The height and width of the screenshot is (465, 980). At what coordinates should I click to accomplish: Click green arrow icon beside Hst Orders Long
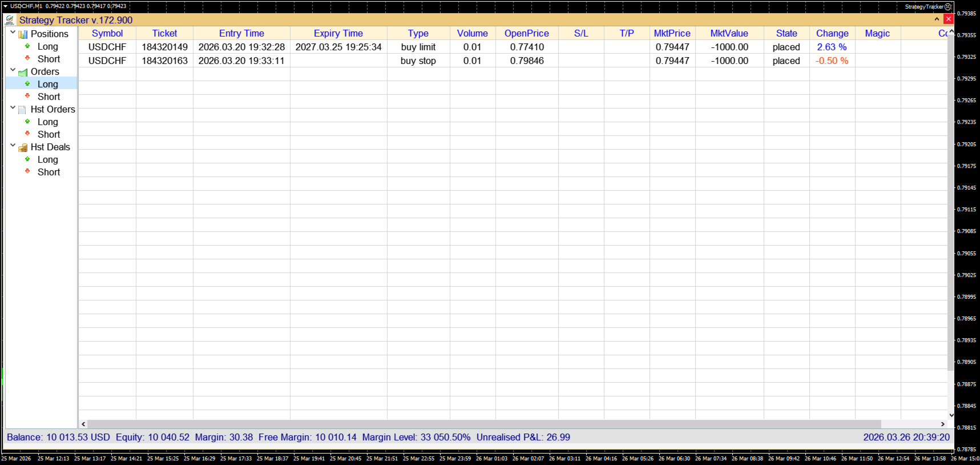(x=27, y=121)
